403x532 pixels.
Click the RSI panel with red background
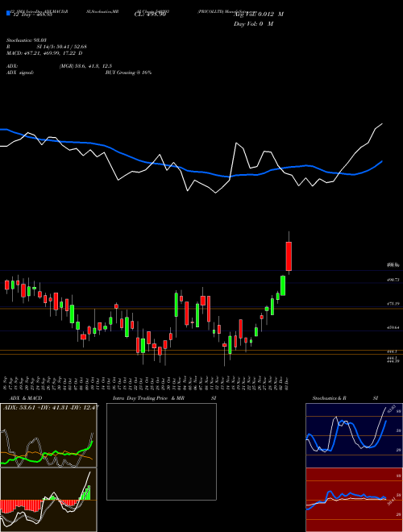354,500
